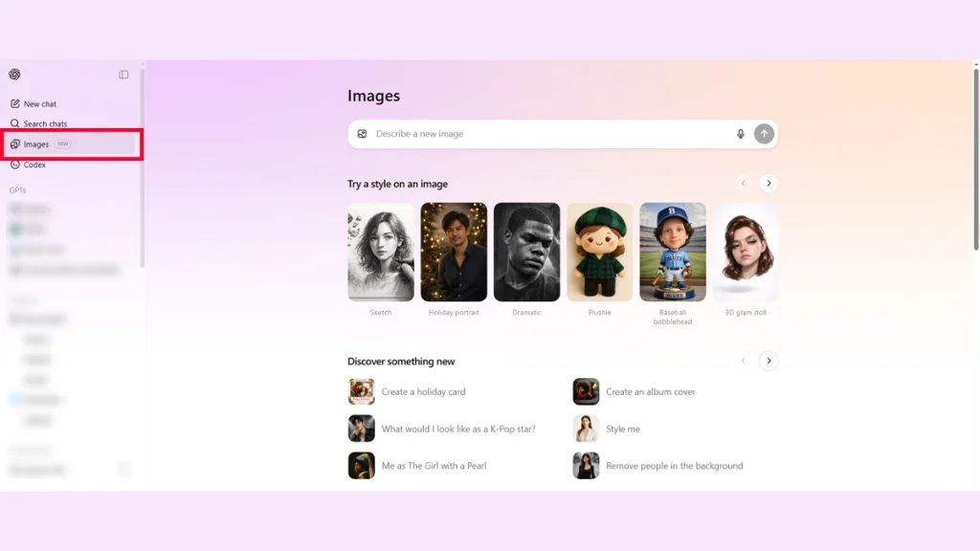Click Remove people in the background
980x551 pixels.
(x=673, y=466)
